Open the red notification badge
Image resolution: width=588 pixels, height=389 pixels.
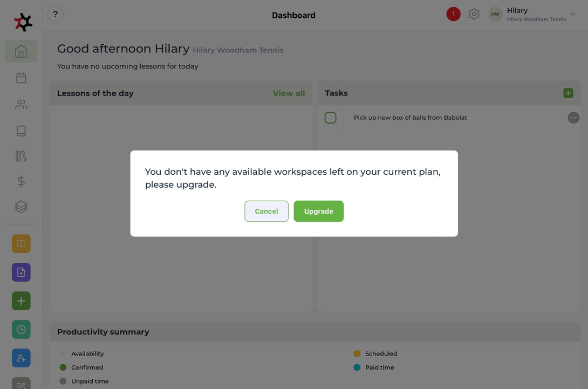(x=453, y=15)
